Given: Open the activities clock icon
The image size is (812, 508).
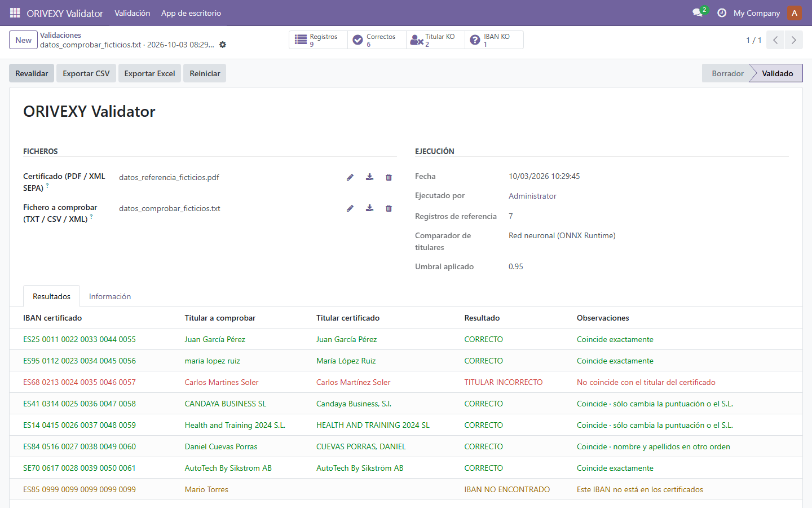Looking at the screenshot, I should pyautogui.click(x=722, y=13).
